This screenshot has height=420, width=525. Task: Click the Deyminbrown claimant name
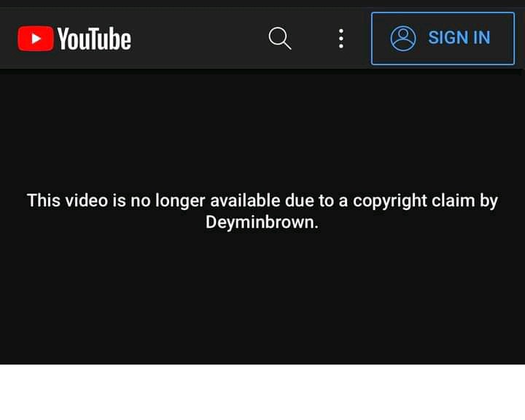[x=260, y=222]
